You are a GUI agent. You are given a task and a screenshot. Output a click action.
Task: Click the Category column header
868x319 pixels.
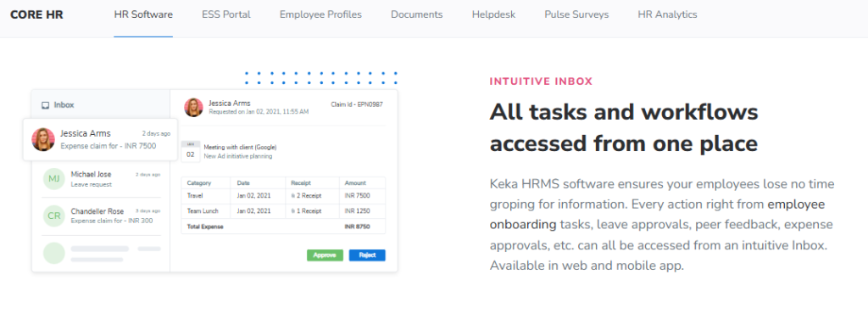[198, 182]
